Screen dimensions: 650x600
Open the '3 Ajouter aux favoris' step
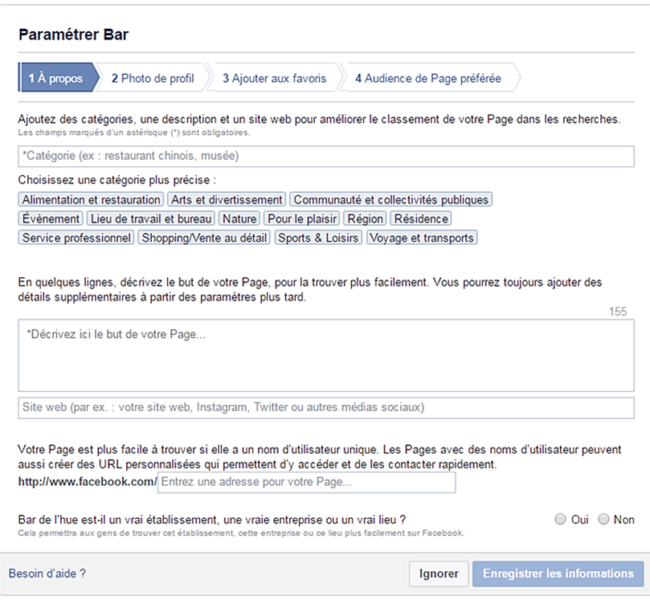click(x=274, y=78)
